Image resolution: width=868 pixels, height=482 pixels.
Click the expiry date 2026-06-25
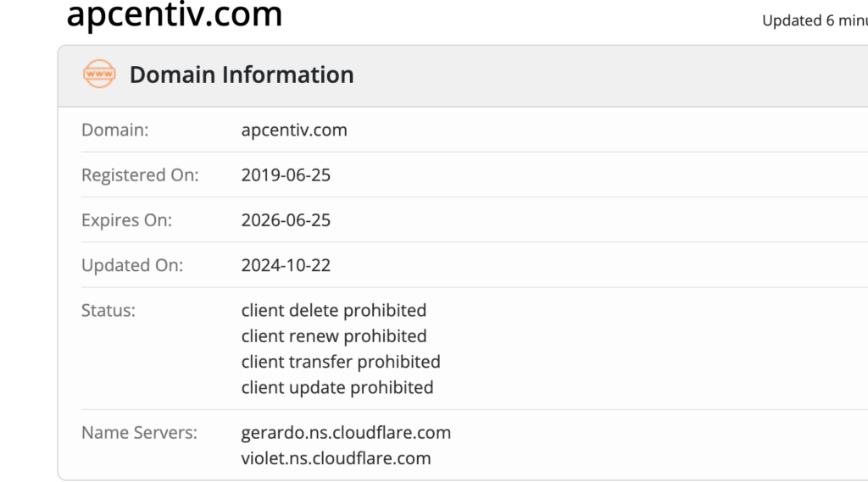[286, 220]
